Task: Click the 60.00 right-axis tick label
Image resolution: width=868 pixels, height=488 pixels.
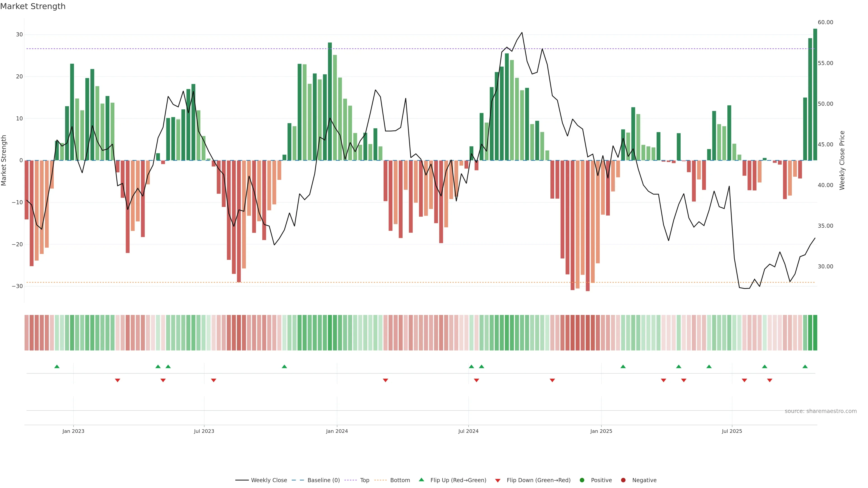Action: coord(825,22)
